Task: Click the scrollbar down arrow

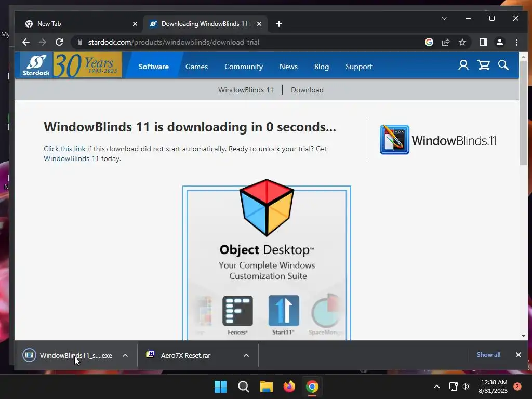Action: [x=523, y=336]
